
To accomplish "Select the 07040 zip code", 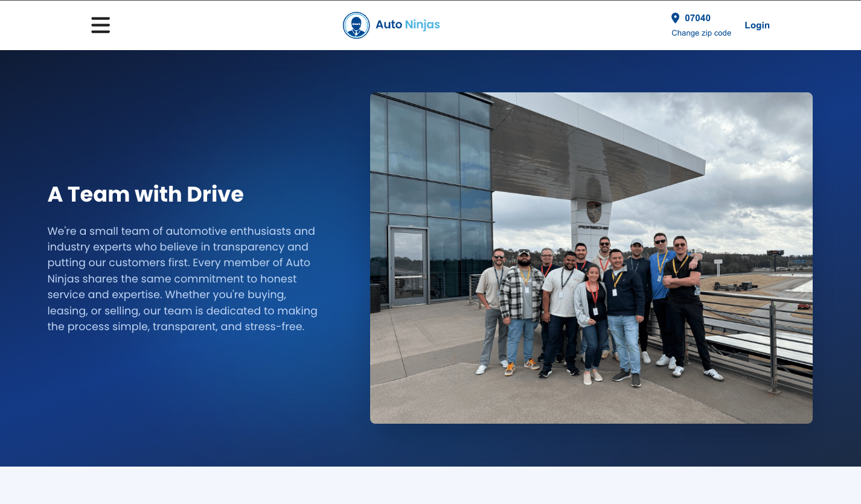I will click(697, 18).
